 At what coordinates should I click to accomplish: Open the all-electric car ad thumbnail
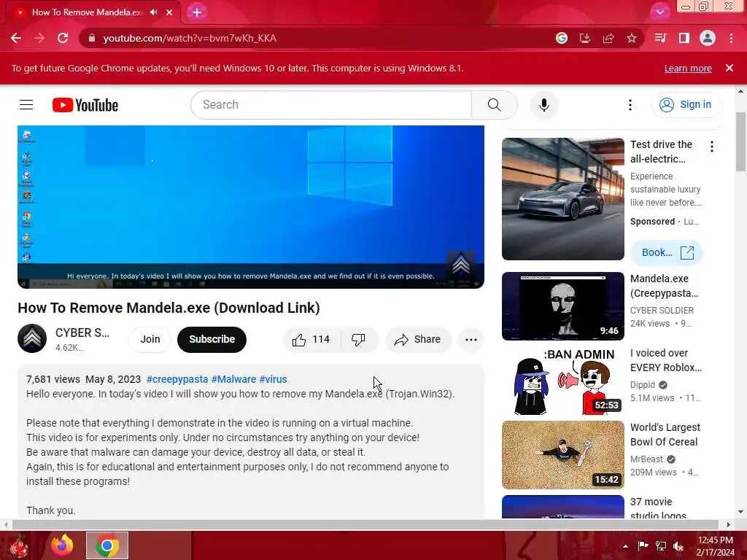[x=562, y=199]
